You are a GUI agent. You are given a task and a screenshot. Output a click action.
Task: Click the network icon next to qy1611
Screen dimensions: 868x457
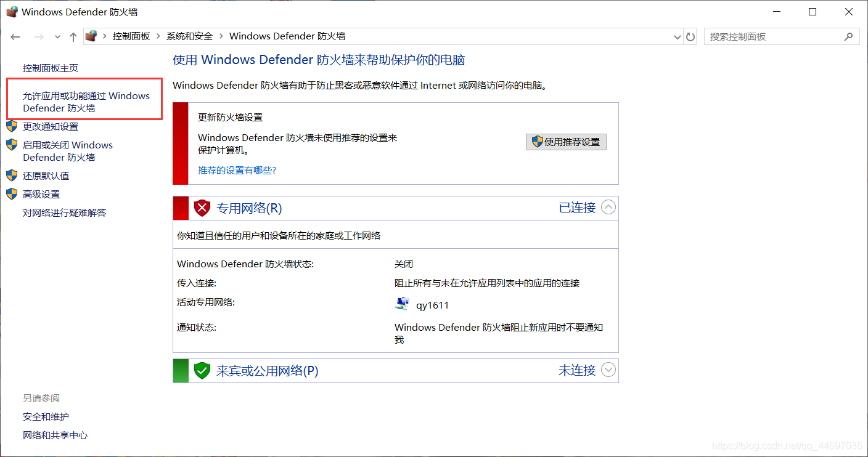pyautogui.click(x=402, y=304)
